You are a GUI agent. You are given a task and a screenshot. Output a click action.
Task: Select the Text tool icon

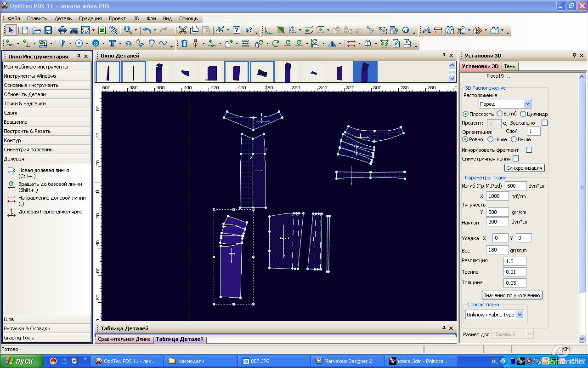point(112,43)
